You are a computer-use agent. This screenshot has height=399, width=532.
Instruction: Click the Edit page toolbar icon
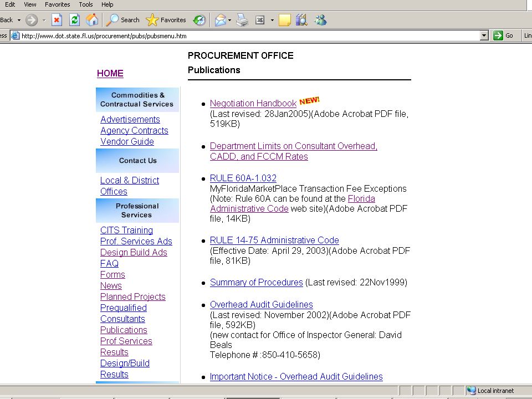click(260, 20)
